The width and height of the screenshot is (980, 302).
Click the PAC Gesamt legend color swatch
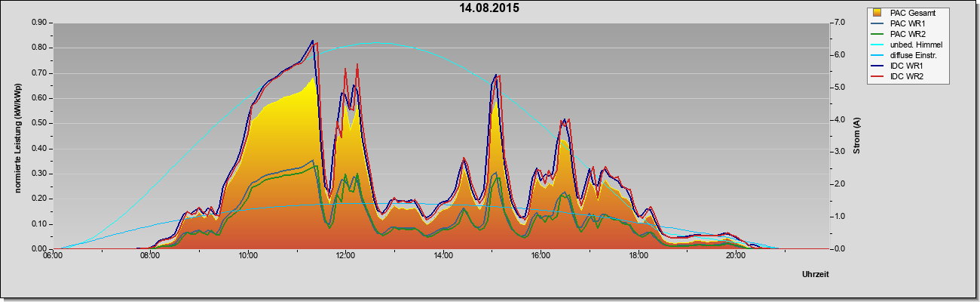878,13
